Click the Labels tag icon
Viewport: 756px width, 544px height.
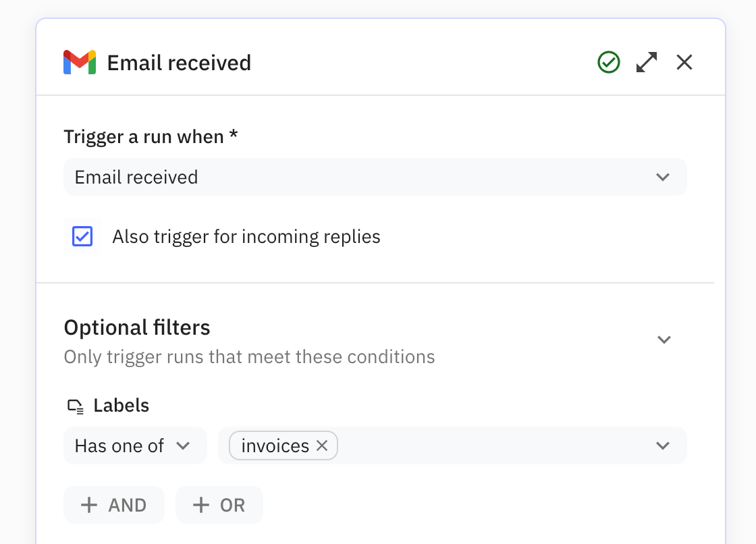75,406
